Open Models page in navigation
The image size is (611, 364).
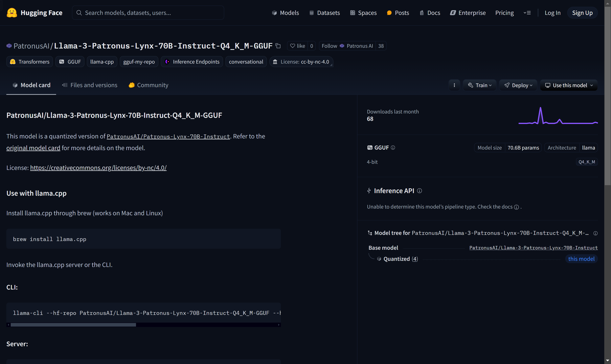[x=285, y=13]
